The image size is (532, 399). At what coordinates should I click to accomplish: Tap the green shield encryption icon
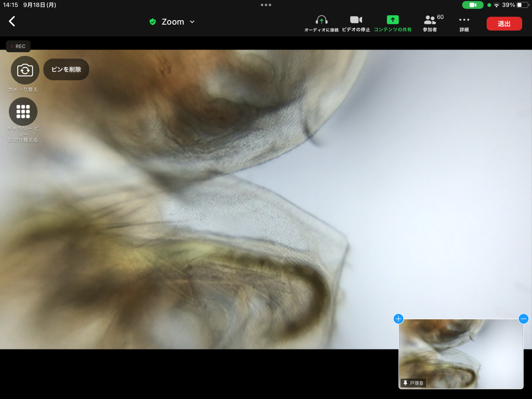click(153, 22)
